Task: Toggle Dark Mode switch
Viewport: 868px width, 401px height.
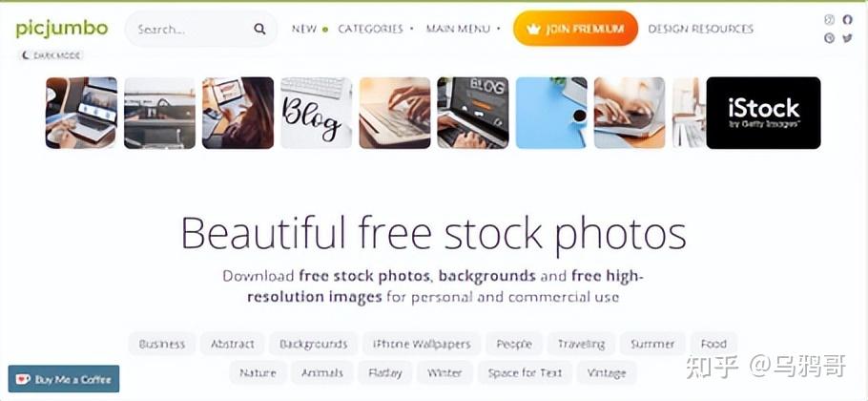Action: pos(52,55)
